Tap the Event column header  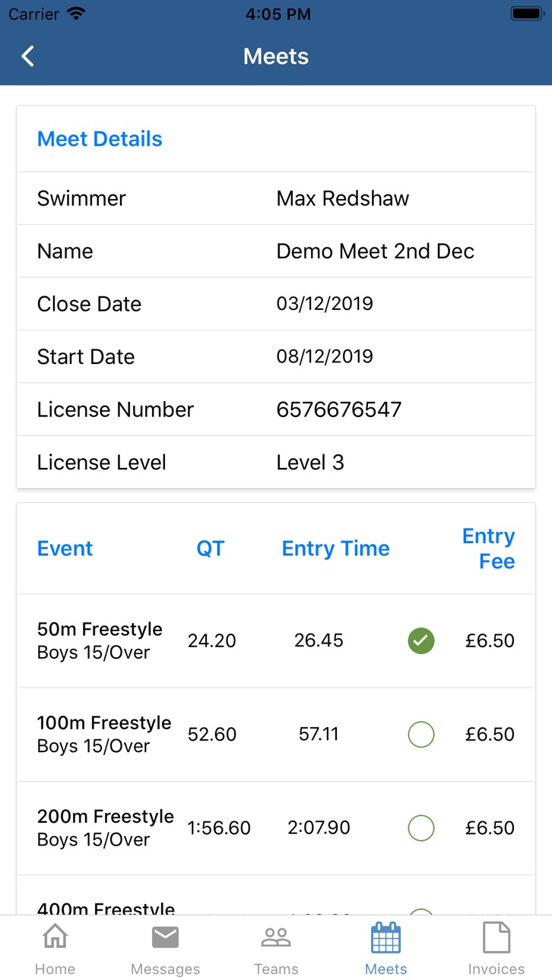point(65,548)
